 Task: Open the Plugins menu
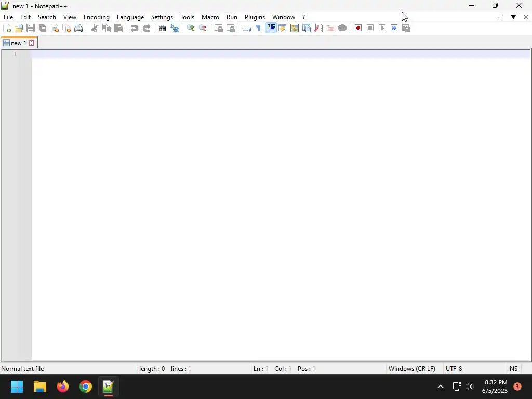pyautogui.click(x=255, y=17)
